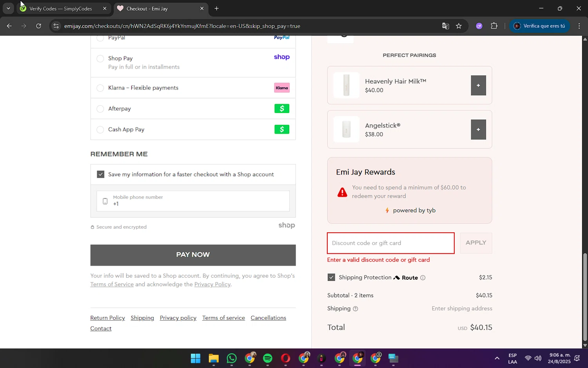Screen dimensions: 588x368
Task: Click the powered by tyb text
Action: [x=414, y=211]
